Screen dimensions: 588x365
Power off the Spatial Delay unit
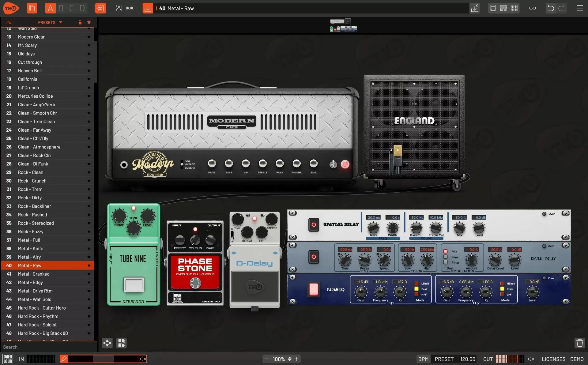(x=313, y=224)
